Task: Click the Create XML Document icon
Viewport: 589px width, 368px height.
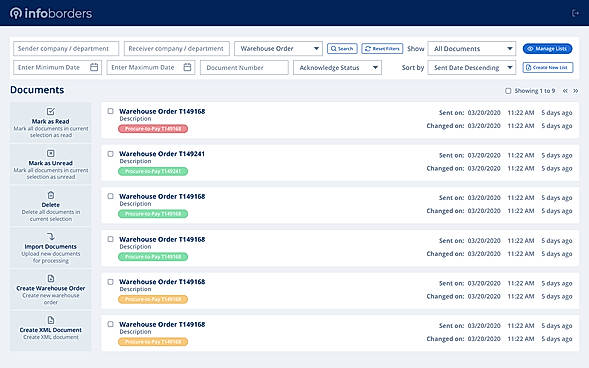Action: click(x=51, y=320)
